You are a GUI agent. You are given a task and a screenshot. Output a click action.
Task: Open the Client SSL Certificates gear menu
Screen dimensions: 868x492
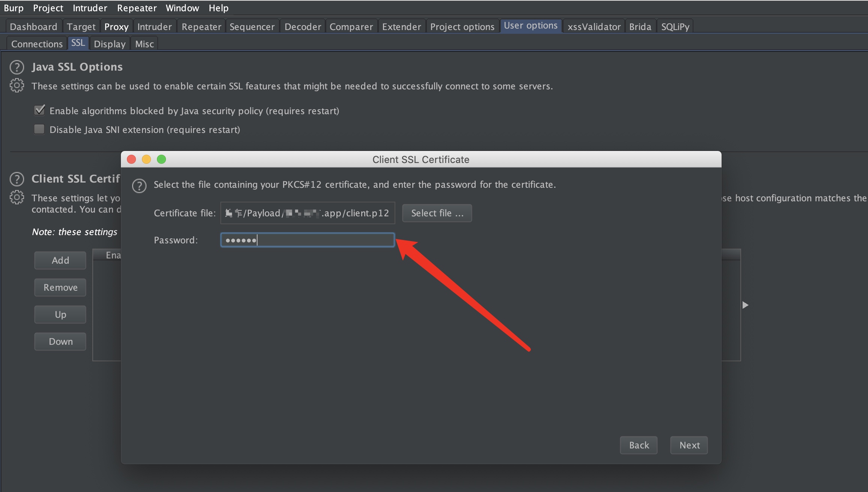pyautogui.click(x=17, y=197)
